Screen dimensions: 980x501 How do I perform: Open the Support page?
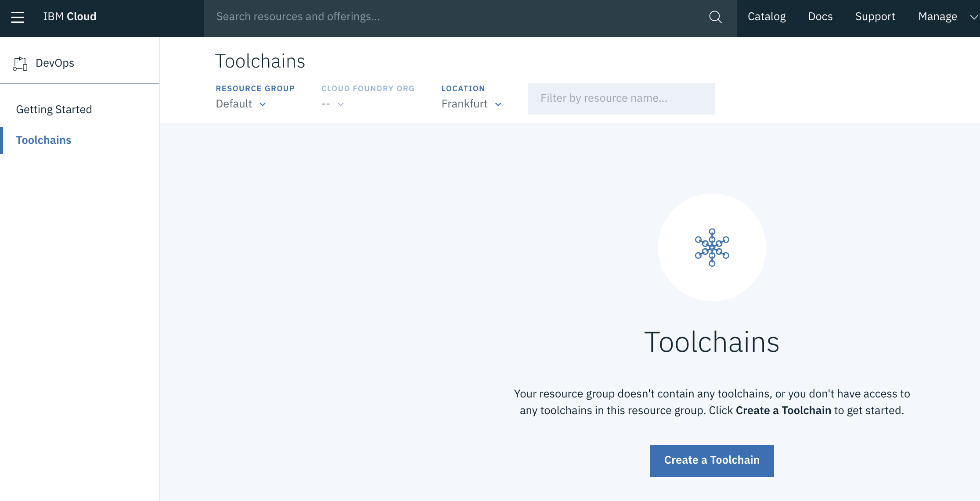875,17
